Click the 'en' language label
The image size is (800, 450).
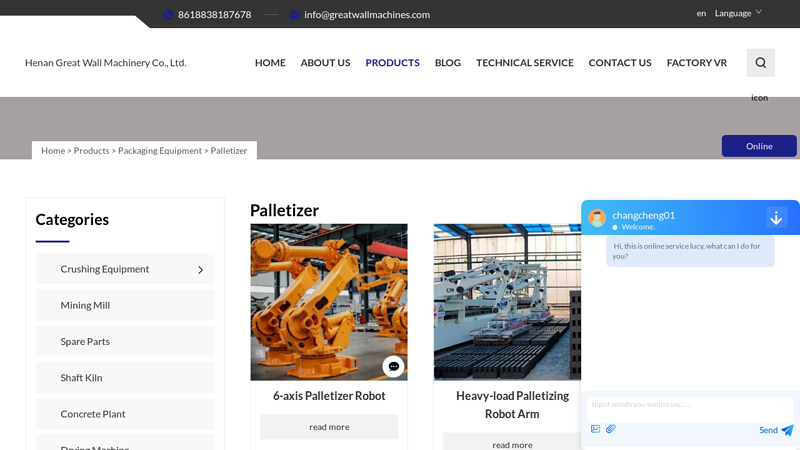[701, 13]
